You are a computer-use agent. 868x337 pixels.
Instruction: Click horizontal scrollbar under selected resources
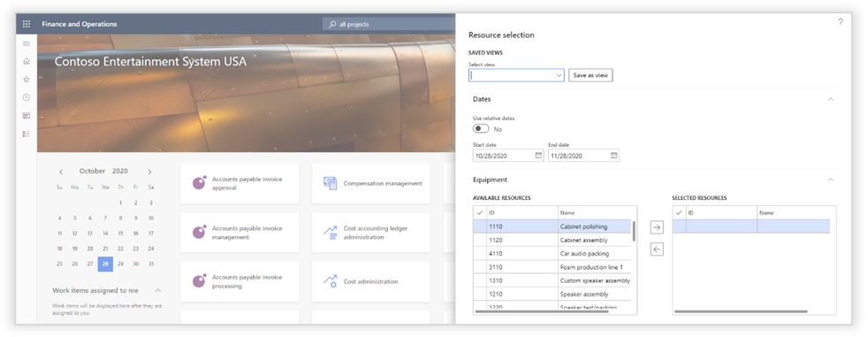click(741, 311)
